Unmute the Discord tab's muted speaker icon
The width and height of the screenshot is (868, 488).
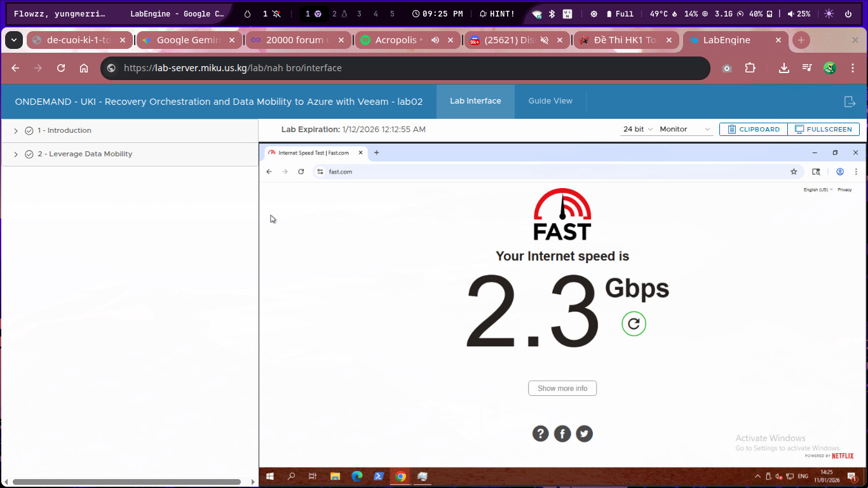[545, 40]
